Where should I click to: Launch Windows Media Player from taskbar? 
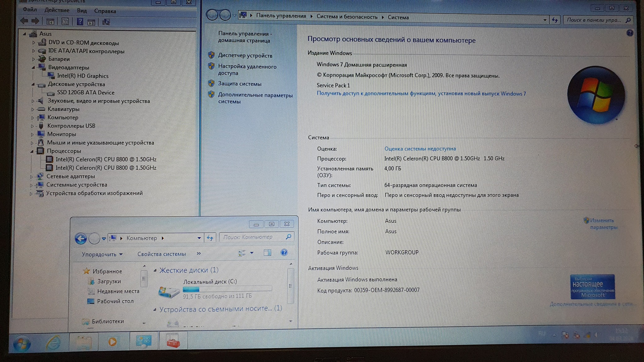113,342
